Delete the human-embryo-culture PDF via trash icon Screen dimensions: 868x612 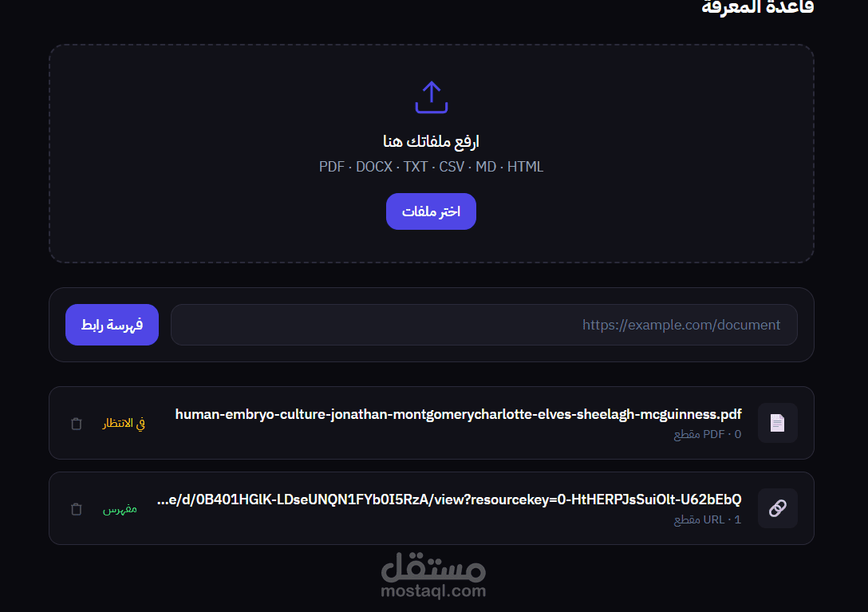tap(77, 424)
